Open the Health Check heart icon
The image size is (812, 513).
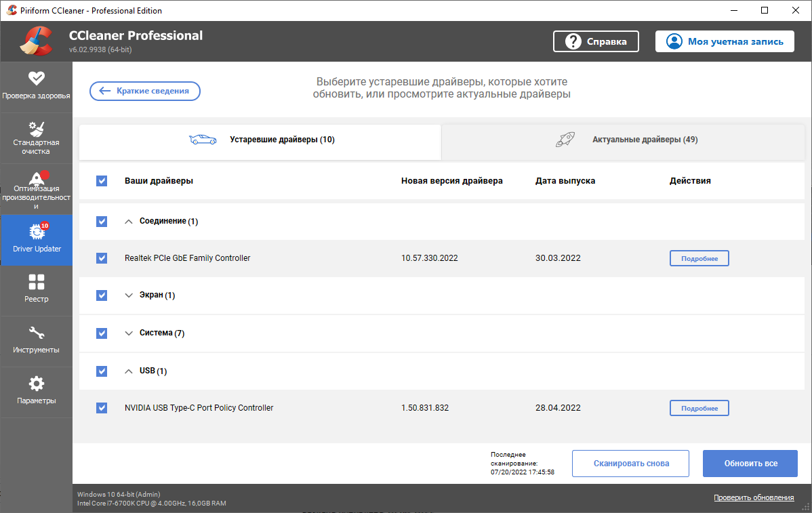(x=36, y=79)
